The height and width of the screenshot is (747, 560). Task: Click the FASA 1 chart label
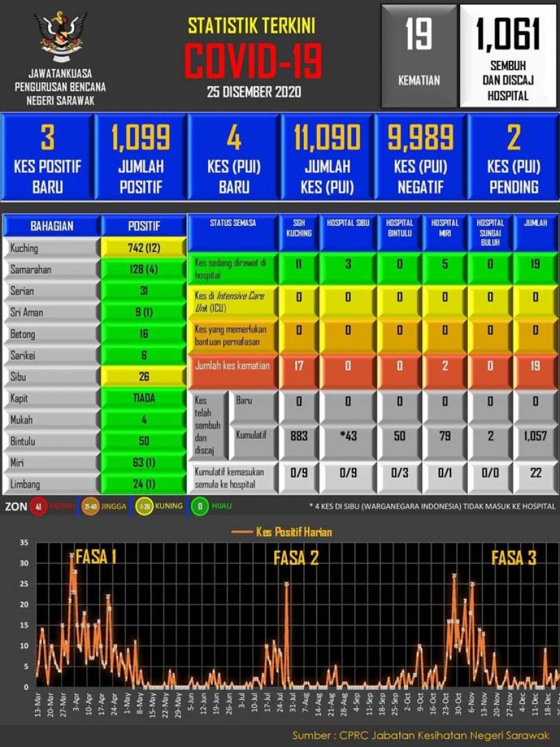tap(96, 556)
